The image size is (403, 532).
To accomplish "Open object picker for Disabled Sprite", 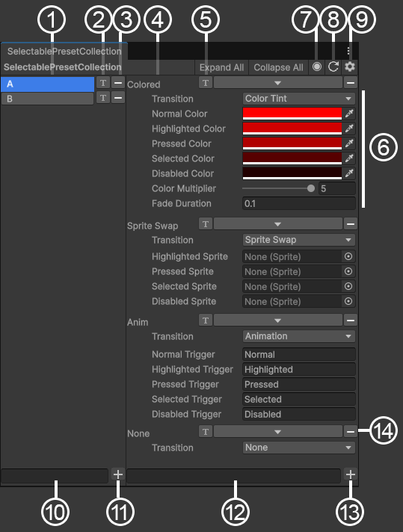I will [x=348, y=301].
